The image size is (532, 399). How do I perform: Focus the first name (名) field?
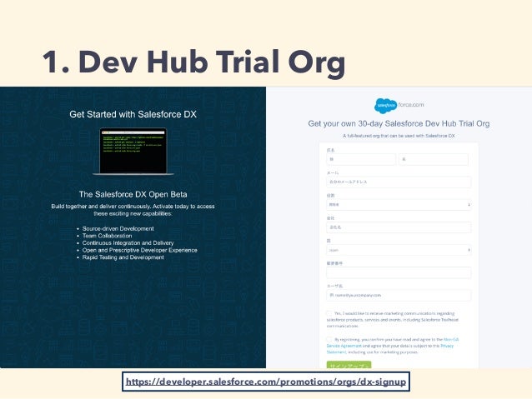(x=434, y=159)
